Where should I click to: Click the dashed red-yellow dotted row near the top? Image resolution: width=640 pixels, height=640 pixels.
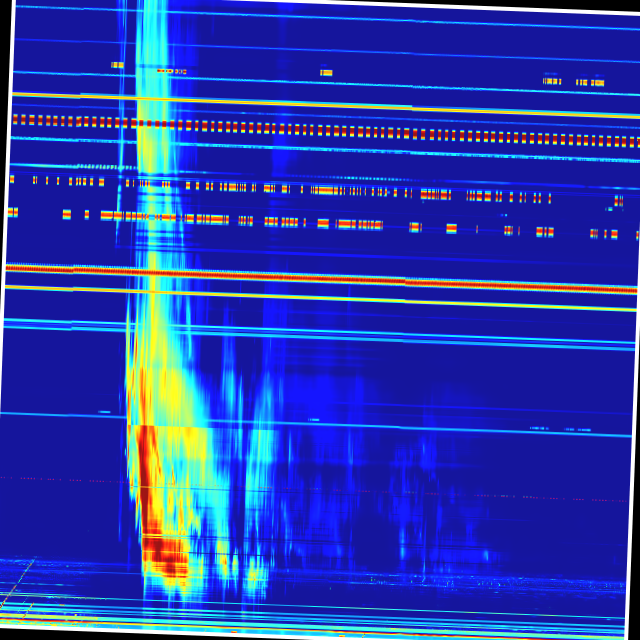(x=320, y=129)
